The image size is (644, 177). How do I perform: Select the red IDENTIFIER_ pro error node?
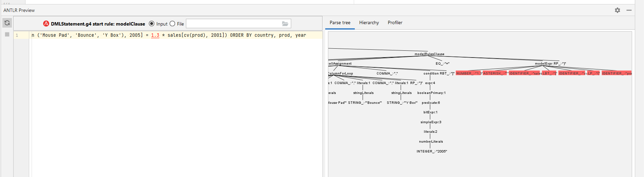(x=616, y=73)
